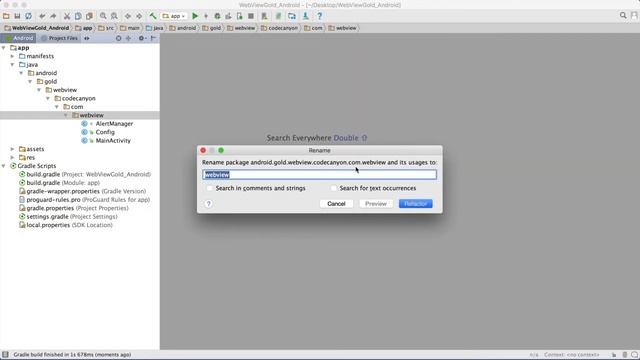Viewport: 640px width, 360px height.
Task: Click the codecanyon breadcrumb item
Action: (280, 28)
